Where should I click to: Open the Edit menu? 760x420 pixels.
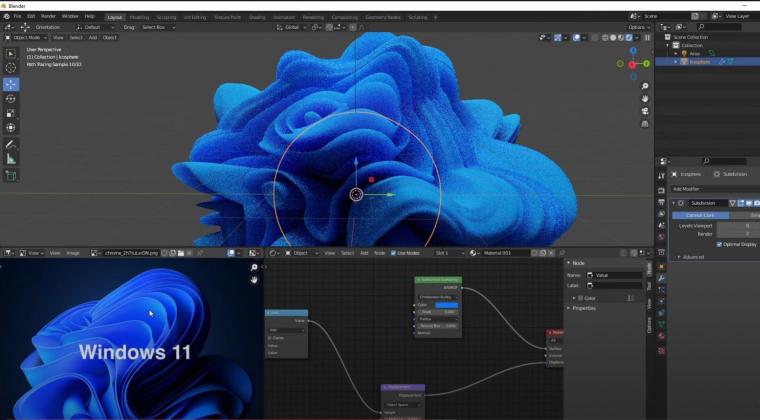coord(31,16)
